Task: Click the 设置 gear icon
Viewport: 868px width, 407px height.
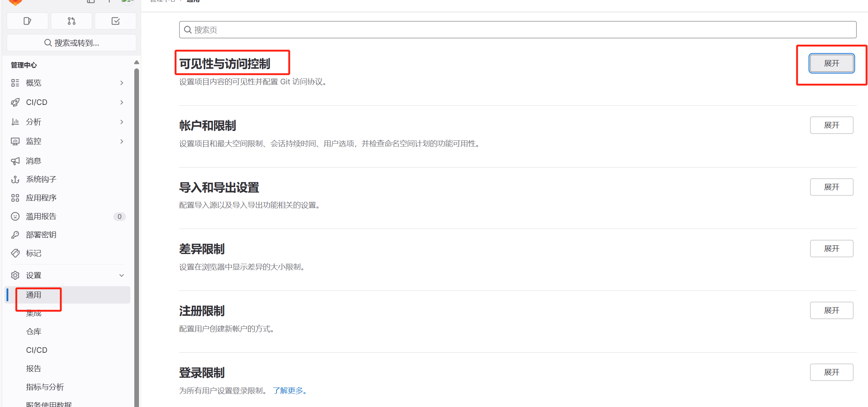Action: (15, 275)
